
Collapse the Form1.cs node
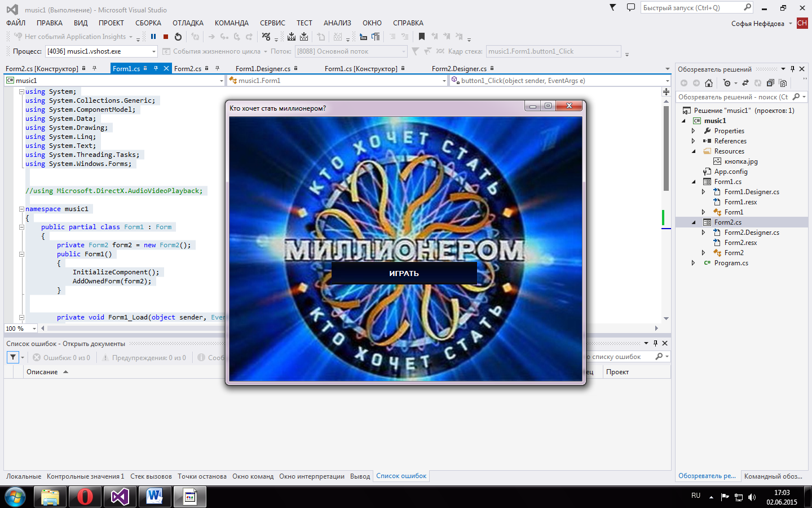tap(694, 182)
